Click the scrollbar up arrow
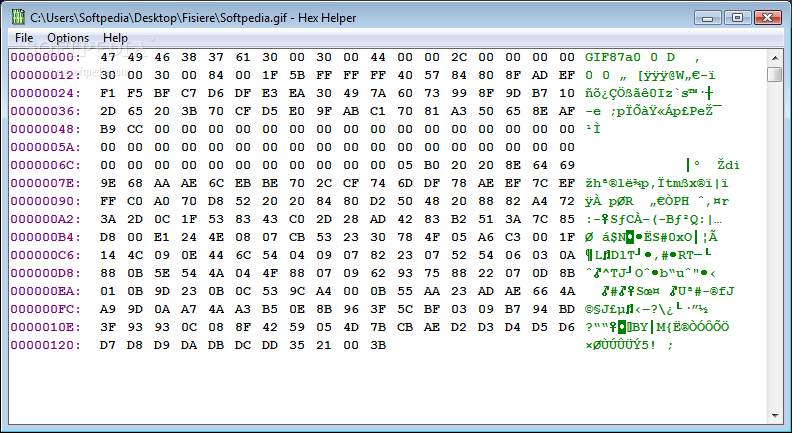 tap(775, 57)
